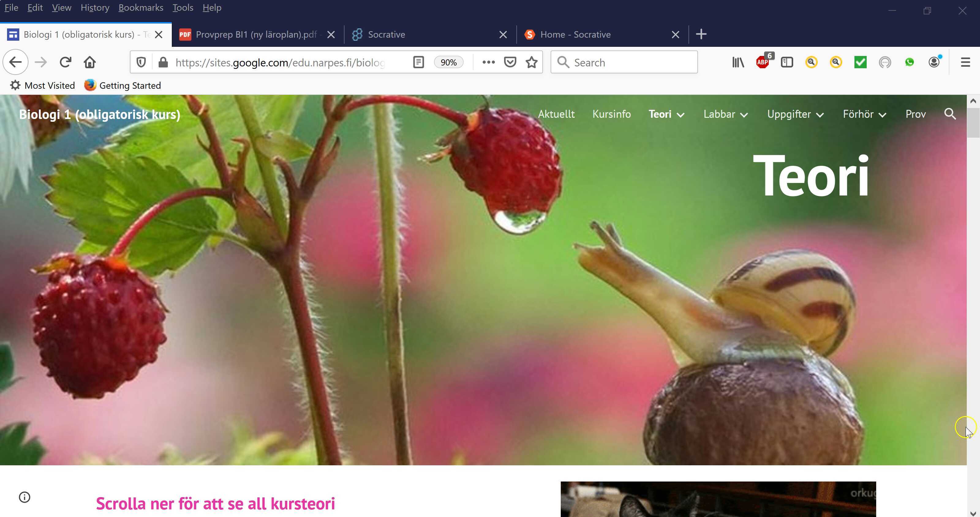Click the Adblock Plus extension icon
The height and width of the screenshot is (517, 980).
(x=763, y=62)
